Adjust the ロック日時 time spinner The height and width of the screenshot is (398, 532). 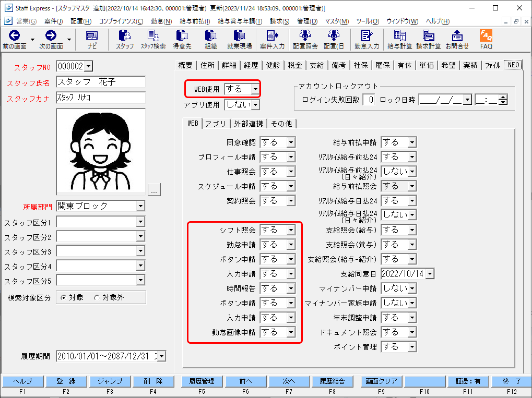point(503,100)
